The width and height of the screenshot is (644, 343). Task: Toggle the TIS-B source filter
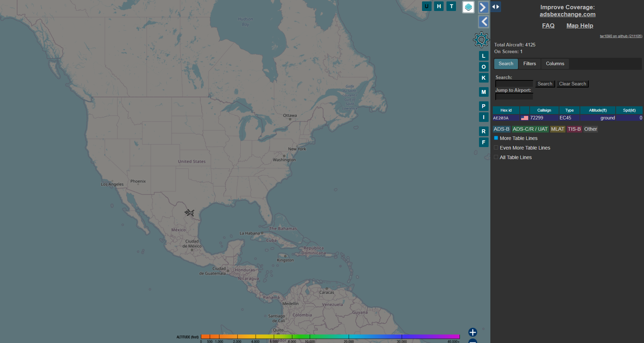point(574,129)
